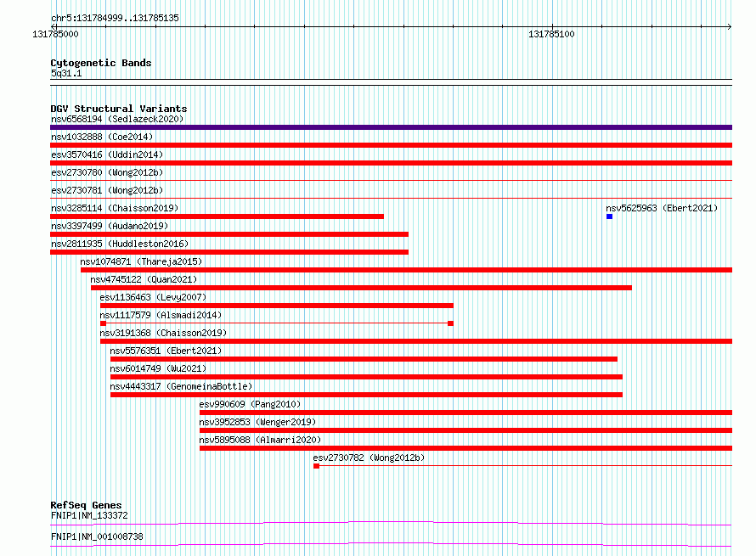Open gene FNIP1|NM_133372

click(x=89, y=515)
